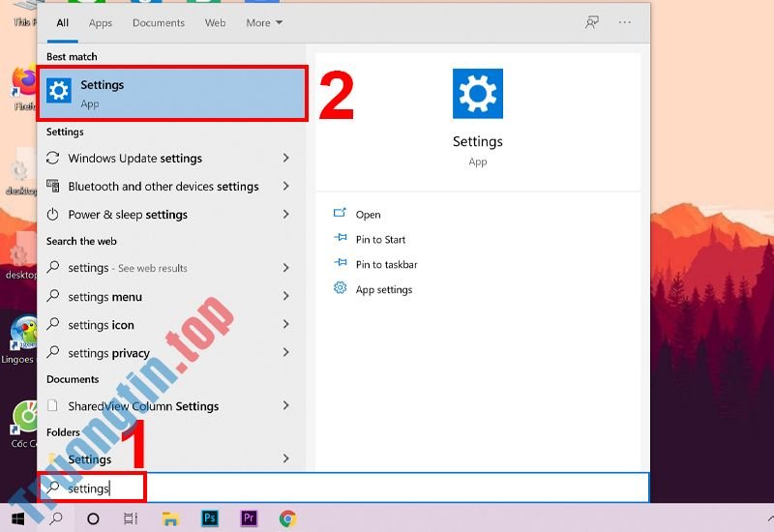Switch to the Web search tab
Image resolution: width=774 pixels, height=532 pixels.
tap(215, 22)
